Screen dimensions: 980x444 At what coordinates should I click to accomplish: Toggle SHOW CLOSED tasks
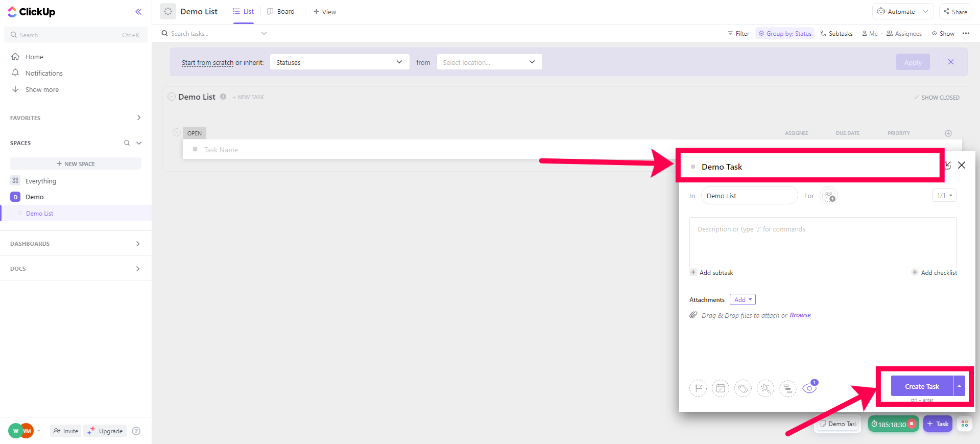point(937,97)
